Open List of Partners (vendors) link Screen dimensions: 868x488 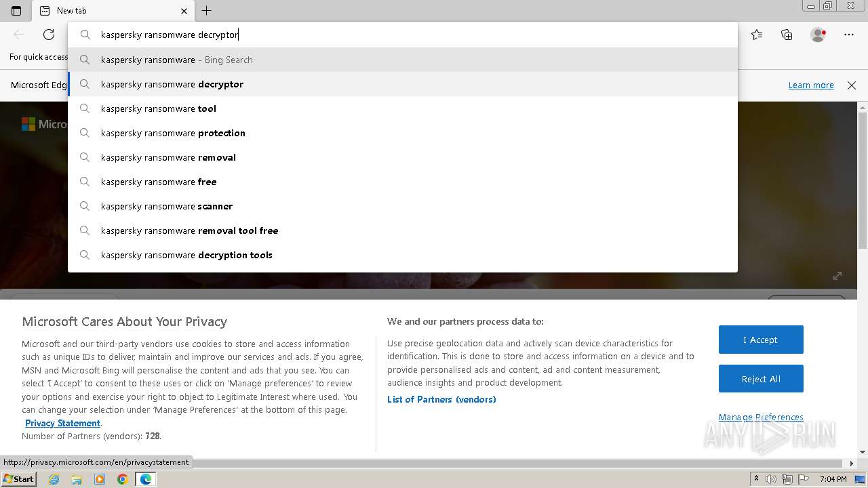tap(441, 399)
